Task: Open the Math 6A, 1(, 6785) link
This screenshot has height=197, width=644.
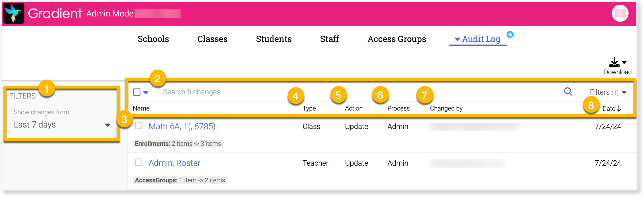Action: [182, 126]
